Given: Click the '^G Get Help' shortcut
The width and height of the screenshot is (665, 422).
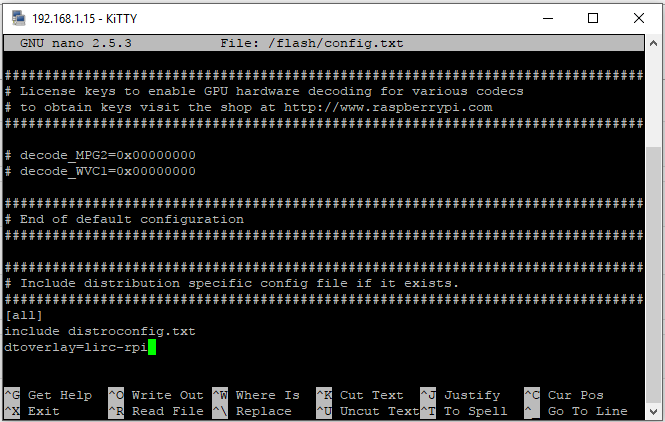Looking at the screenshot, I should [48, 395].
